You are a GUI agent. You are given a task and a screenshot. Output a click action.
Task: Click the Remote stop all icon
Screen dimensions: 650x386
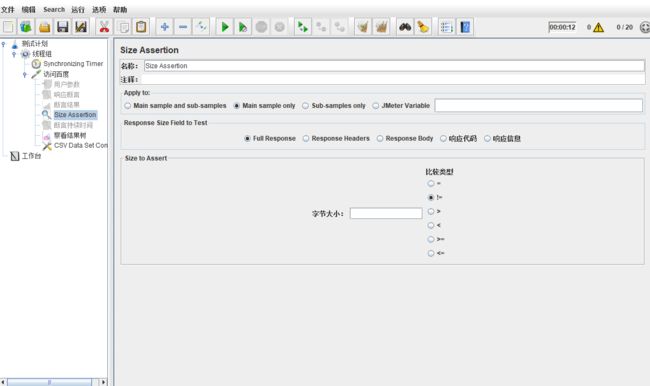point(321,27)
